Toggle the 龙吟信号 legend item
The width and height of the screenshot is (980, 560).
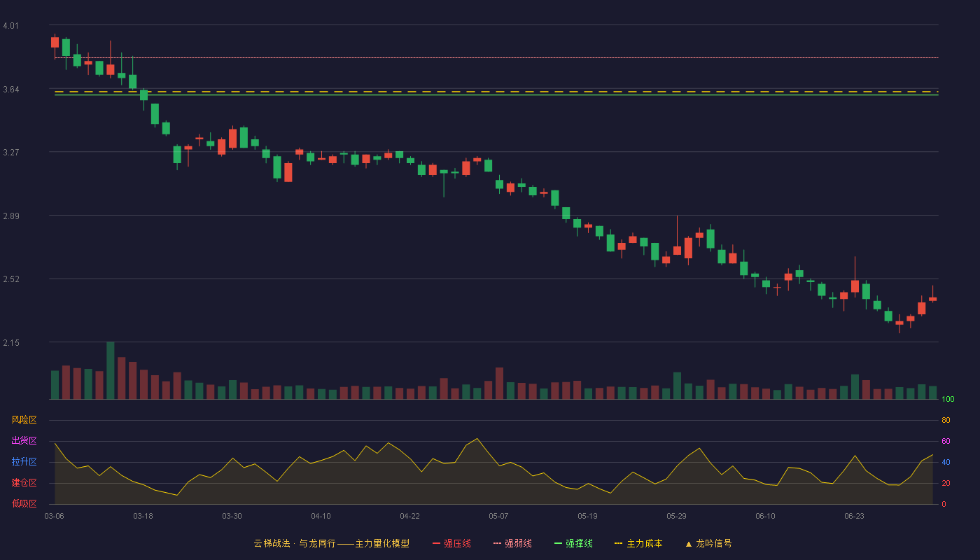(x=708, y=543)
